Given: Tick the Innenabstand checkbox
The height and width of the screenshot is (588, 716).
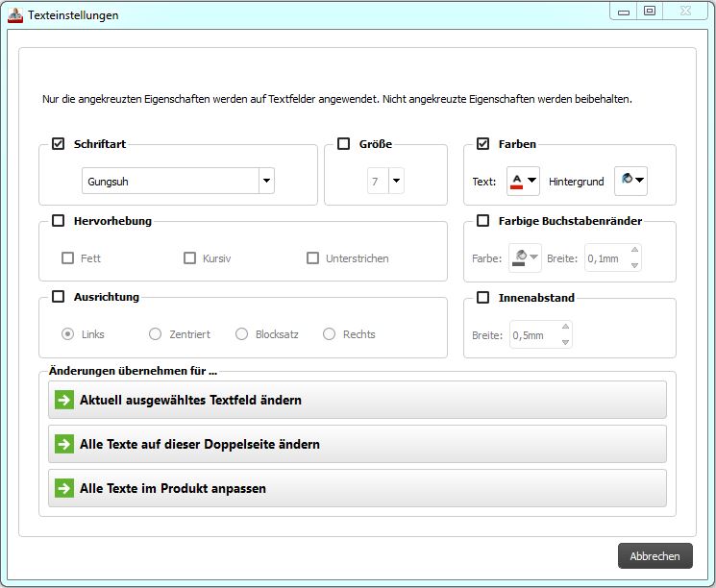Looking at the screenshot, I should coord(482,298).
